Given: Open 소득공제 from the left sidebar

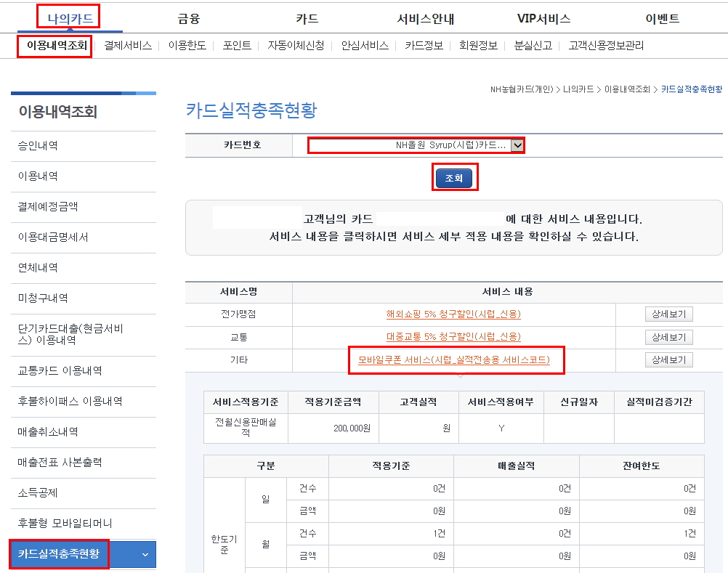Looking at the screenshot, I should pos(39,492).
